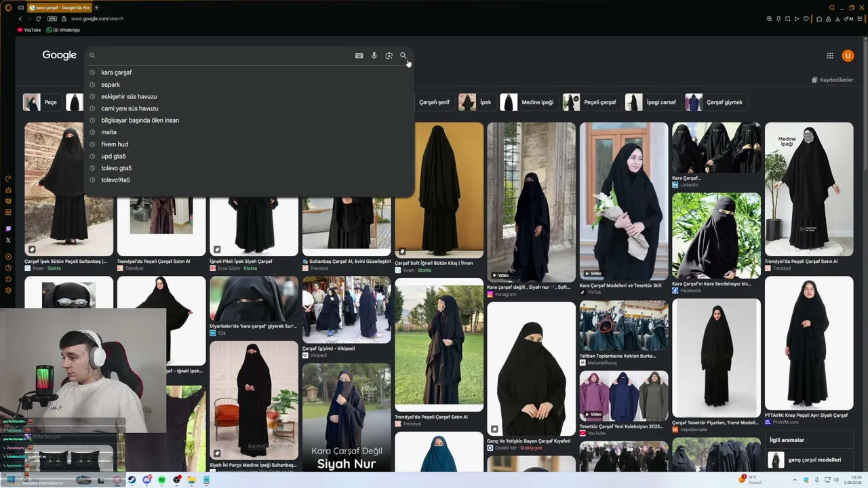868x488 pixels.
Task: View site security lock information
Action: point(64,19)
